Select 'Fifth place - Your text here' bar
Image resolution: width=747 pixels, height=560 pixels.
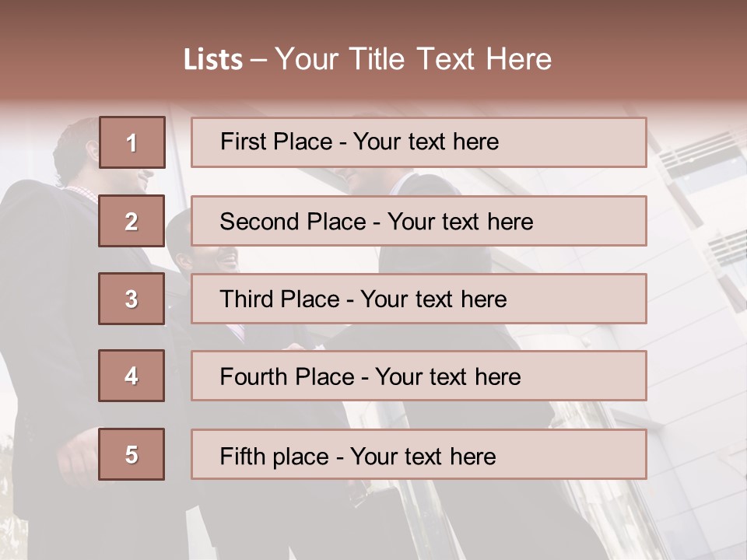[x=419, y=454]
